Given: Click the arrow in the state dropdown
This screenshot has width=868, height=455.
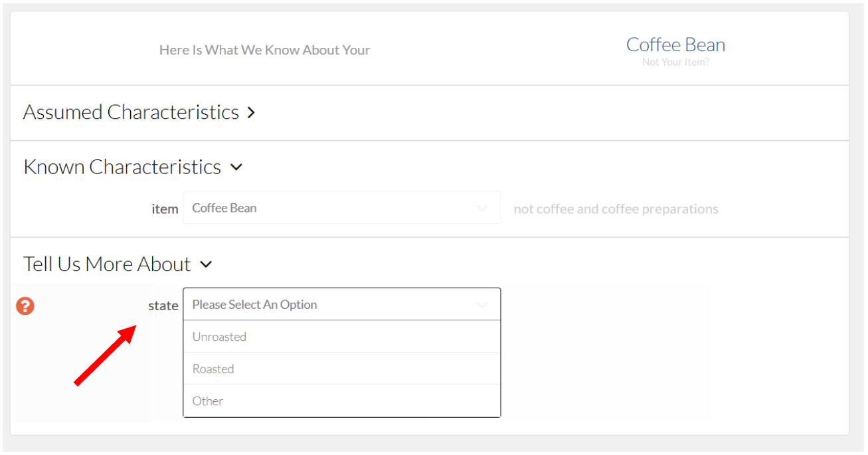Looking at the screenshot, I should tap(482, 305).
